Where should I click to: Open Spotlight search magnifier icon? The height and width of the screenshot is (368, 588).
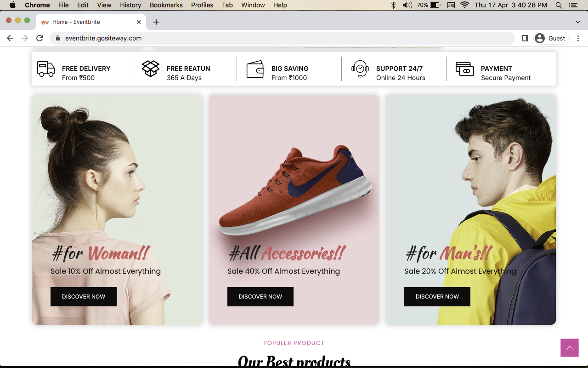coord(559,5)
